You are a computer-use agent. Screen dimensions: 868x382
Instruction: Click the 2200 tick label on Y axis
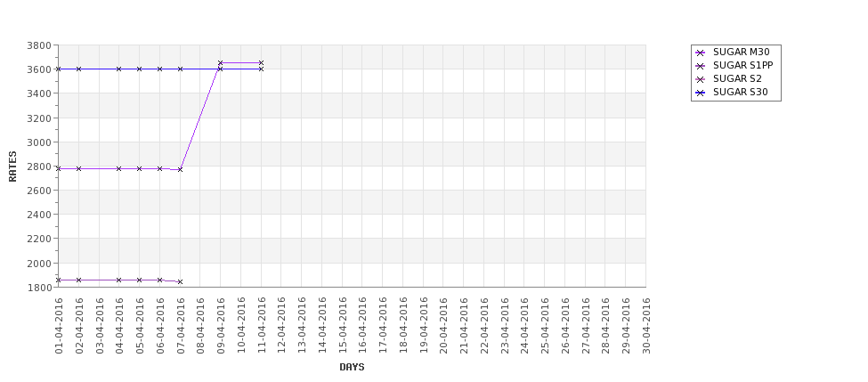(x=39, y=240)
